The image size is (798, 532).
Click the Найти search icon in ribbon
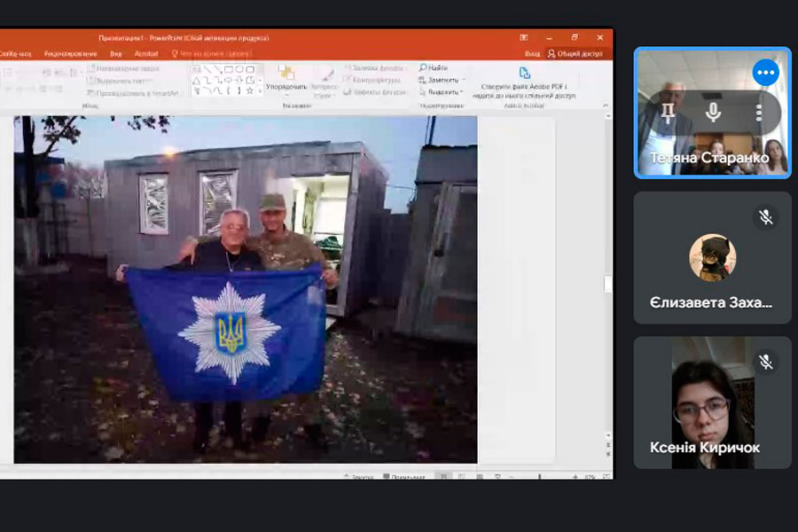(422, 68)
